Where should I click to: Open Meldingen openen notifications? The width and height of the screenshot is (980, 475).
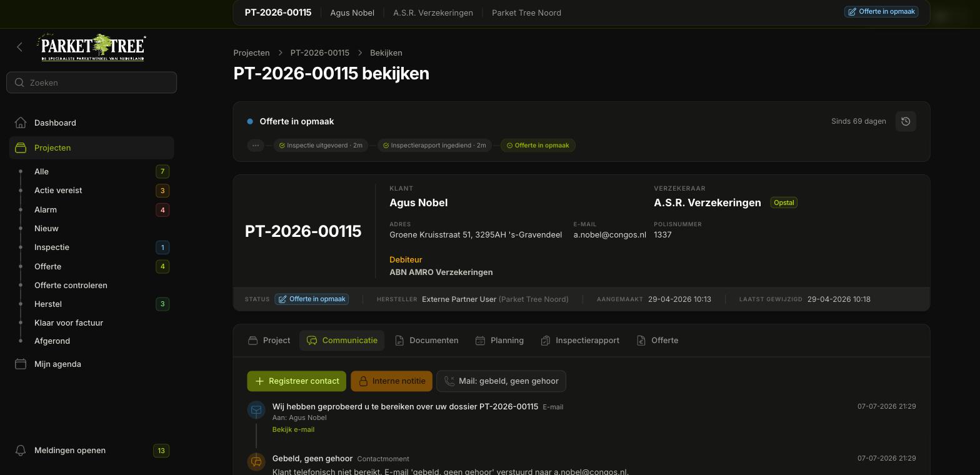click(92, 450)
